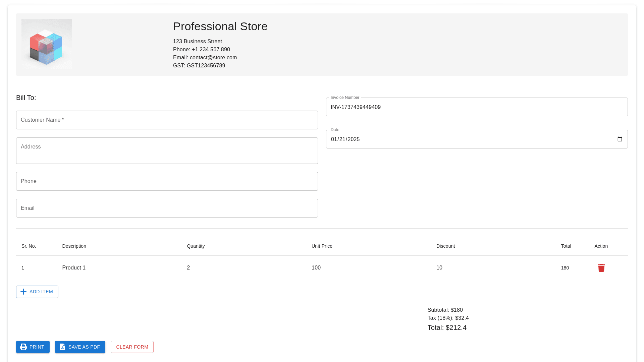Select the Phone input field
Screen dimensions: 644x362
[x=167, y=181]
